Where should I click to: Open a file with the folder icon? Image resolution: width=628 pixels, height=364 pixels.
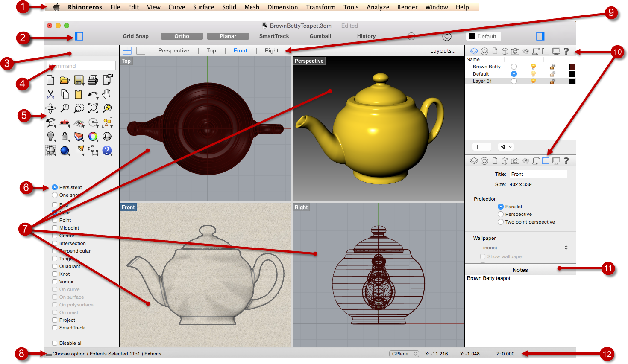coord(65,80)
